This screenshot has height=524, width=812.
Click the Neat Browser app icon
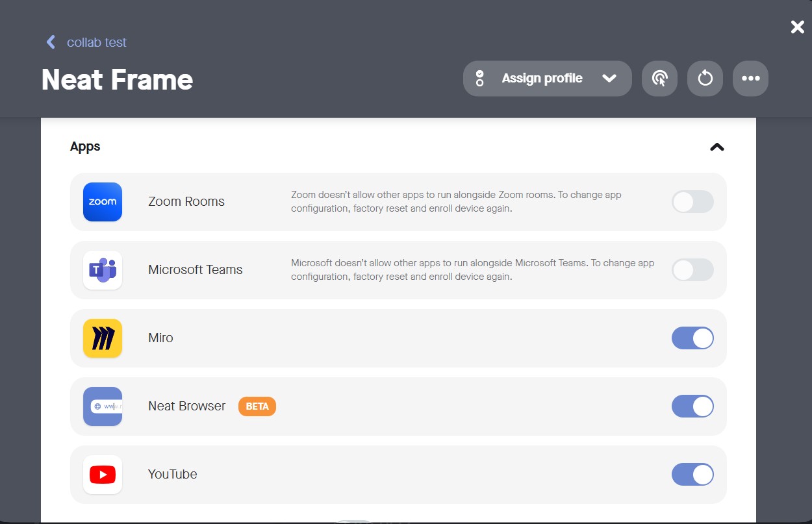pos(103,406)
